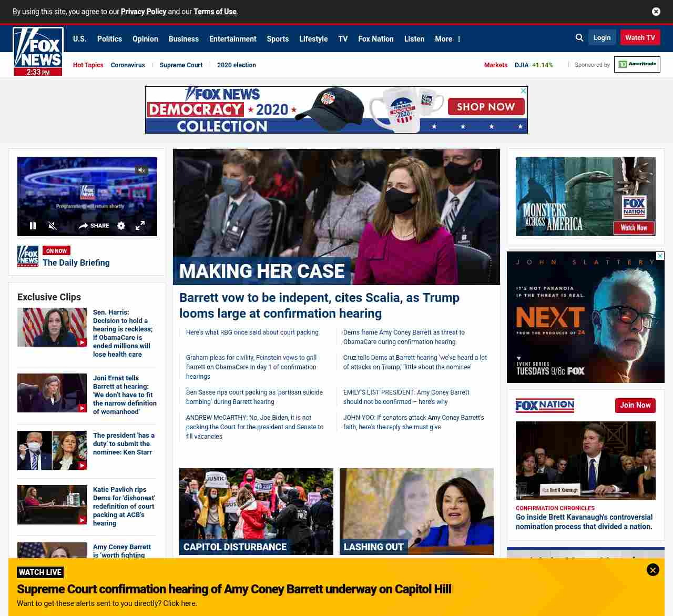Screen dimensions: 673x616
Task: Unmute the live video audio
Action: 52,226
